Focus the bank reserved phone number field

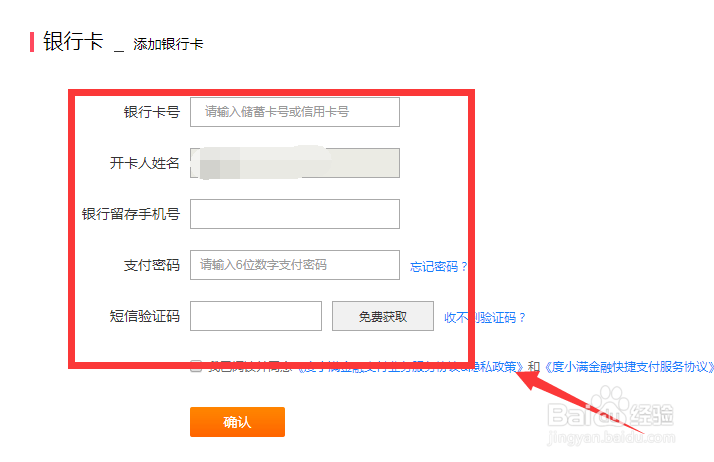[294, 214]
